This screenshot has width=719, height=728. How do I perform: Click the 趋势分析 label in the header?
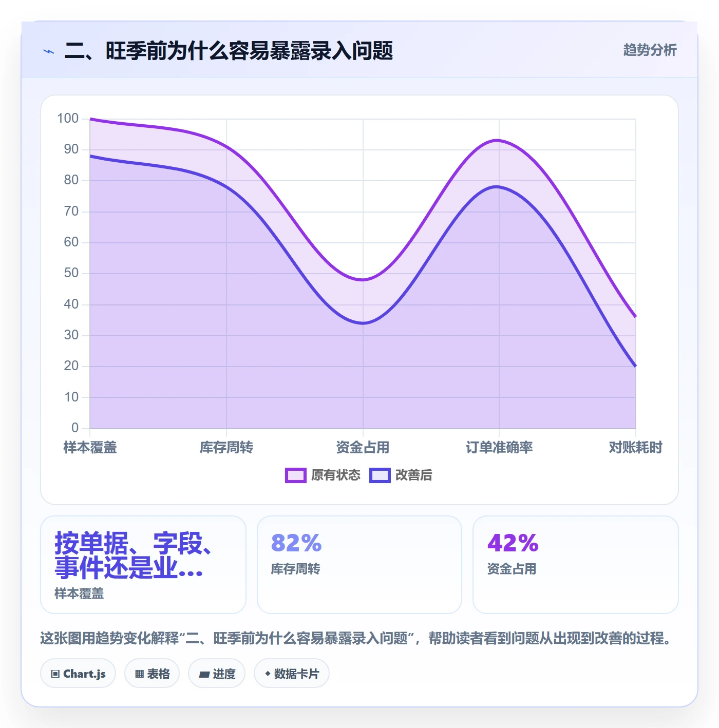pyautogui.click(x=650, y=50)
